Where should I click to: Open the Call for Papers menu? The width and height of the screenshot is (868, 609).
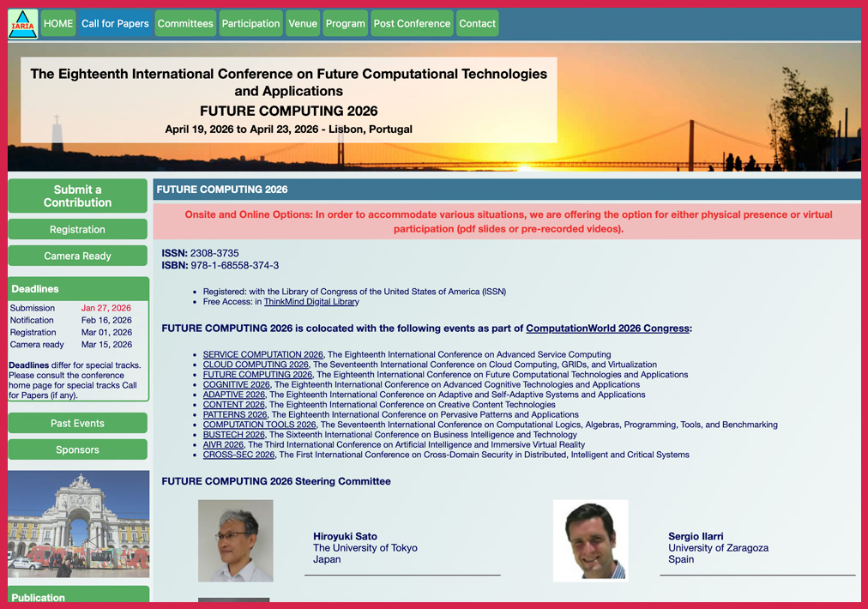(115, 23)
